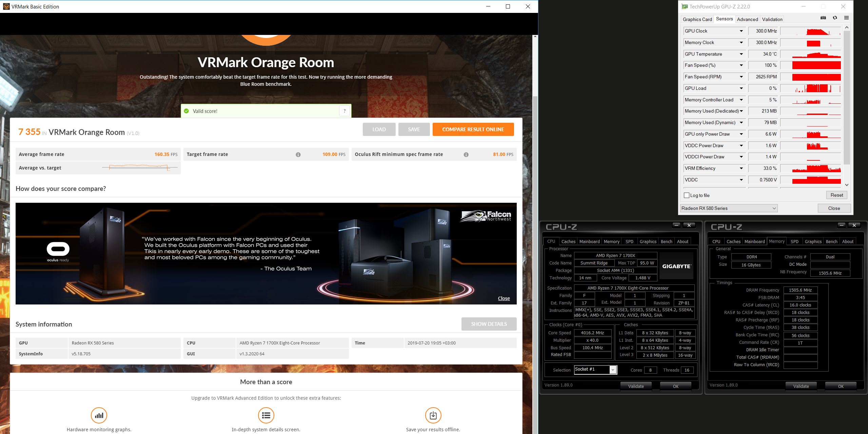Open SPD tab in right CPU-Z window
This screenshot has height=434, width=868.
pos(794,241)
